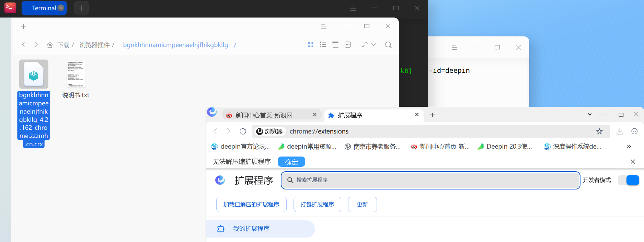
Task: Navigate to 下载 folder in breadcrumb
Action: (x=64, y=45)
